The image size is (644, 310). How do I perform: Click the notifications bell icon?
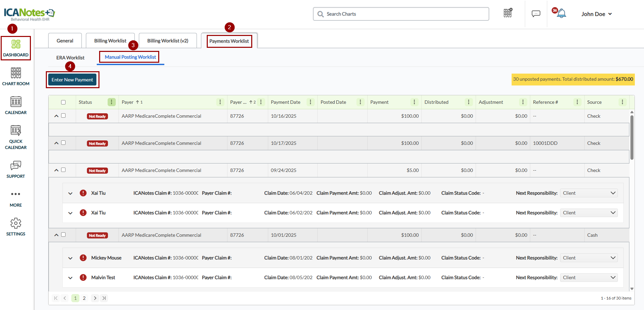[x=562, y=14]
